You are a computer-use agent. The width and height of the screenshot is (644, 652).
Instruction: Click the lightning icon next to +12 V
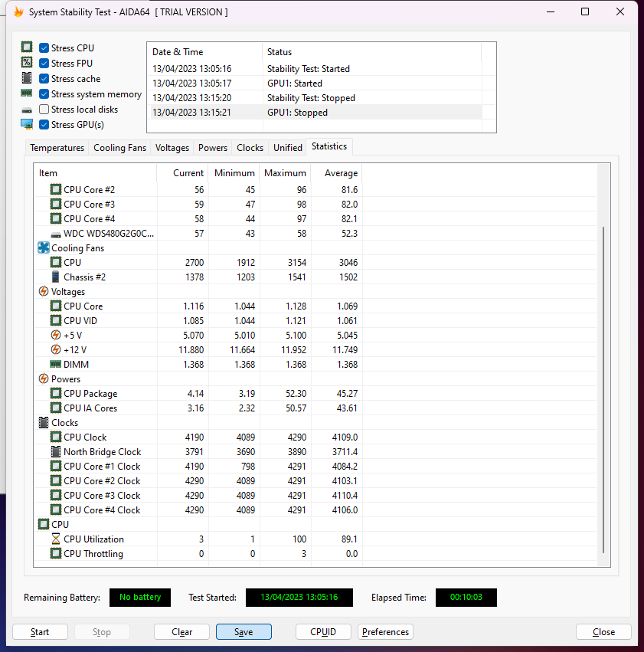pyautogui.click(x=56, y=349)
